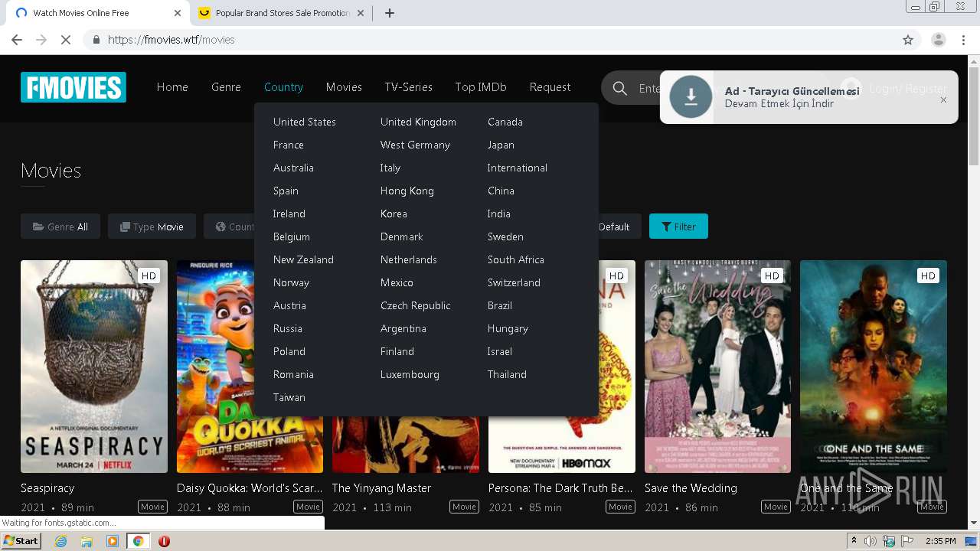Image resolution: width=980 pixels, height=551 pixels.
Task: Open the Default sort dropdown
Action: pos(613,227)
